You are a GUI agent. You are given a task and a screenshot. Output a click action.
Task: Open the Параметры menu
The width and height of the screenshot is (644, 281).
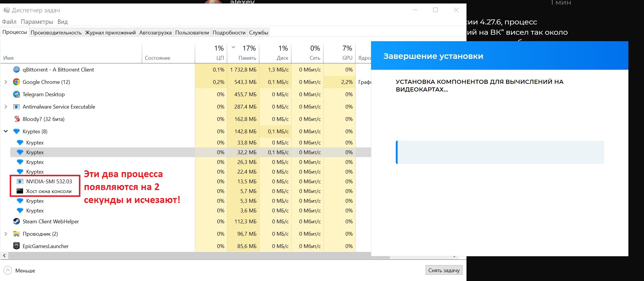(37, 22)
